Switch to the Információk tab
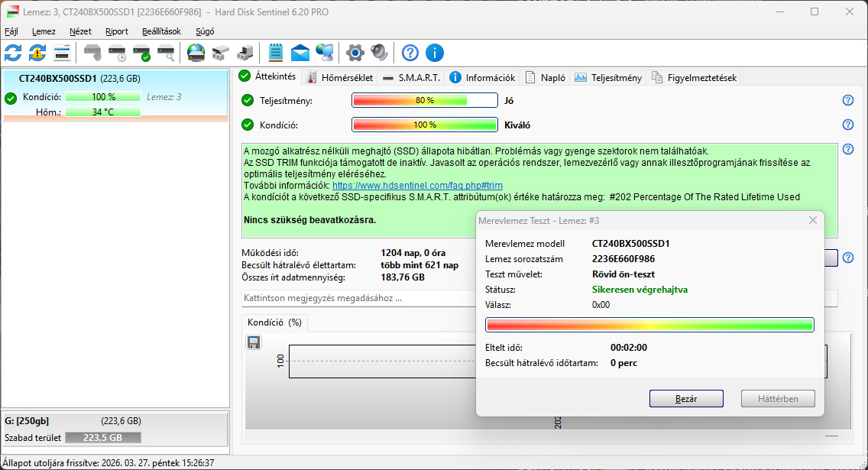 [x=483, y=77]
